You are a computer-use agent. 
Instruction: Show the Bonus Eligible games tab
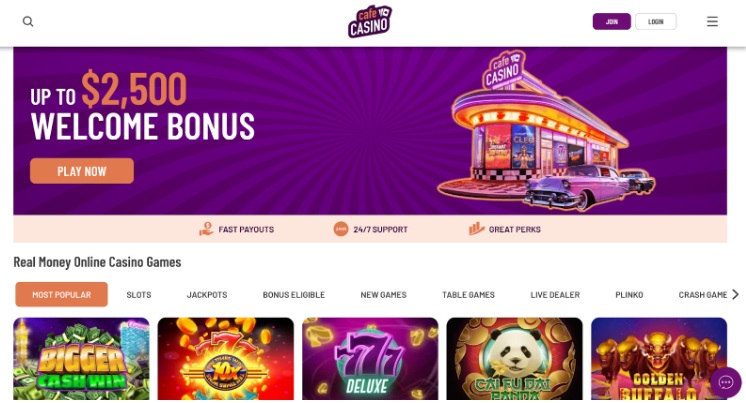pyautogui.click(x=294, y=295)
